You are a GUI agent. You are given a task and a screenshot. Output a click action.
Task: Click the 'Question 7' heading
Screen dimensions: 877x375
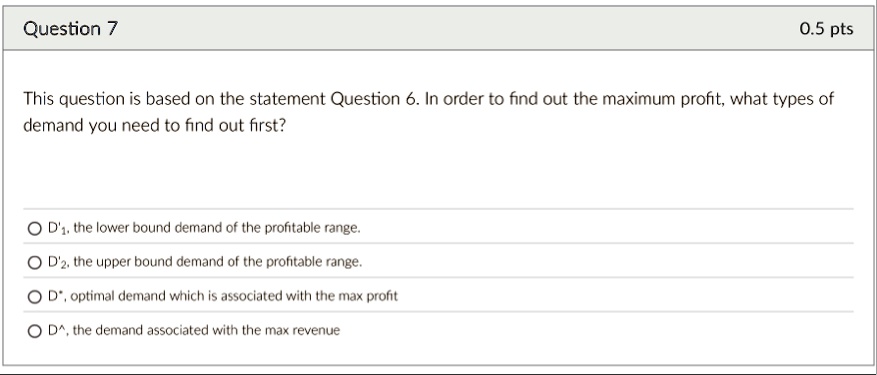tap(70, 29)
